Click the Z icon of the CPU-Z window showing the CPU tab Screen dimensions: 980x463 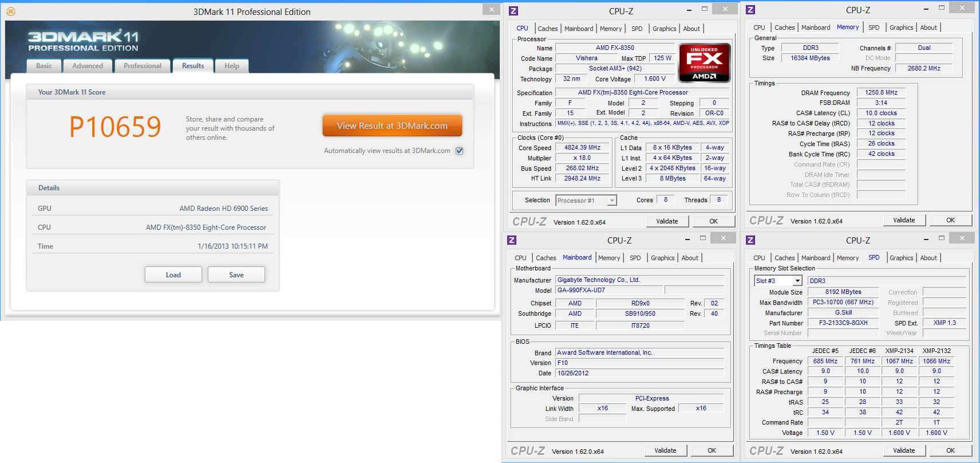pos(513,11)
